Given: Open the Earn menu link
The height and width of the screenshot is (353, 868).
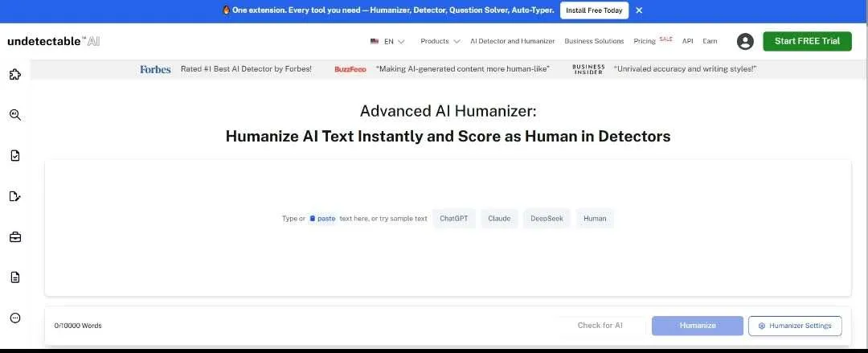Looking at the screenshot, I should coord(710,41).
